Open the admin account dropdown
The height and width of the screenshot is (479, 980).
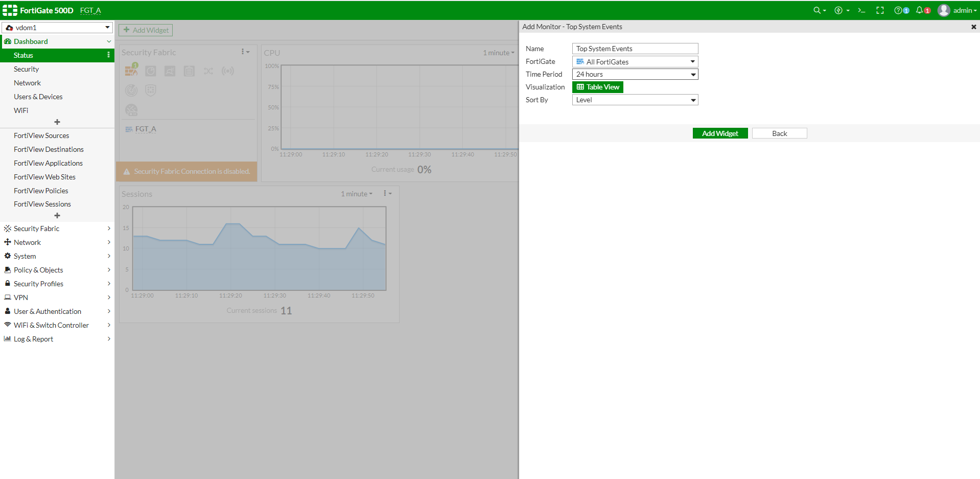pyautogui.click(x=965, y=10)
